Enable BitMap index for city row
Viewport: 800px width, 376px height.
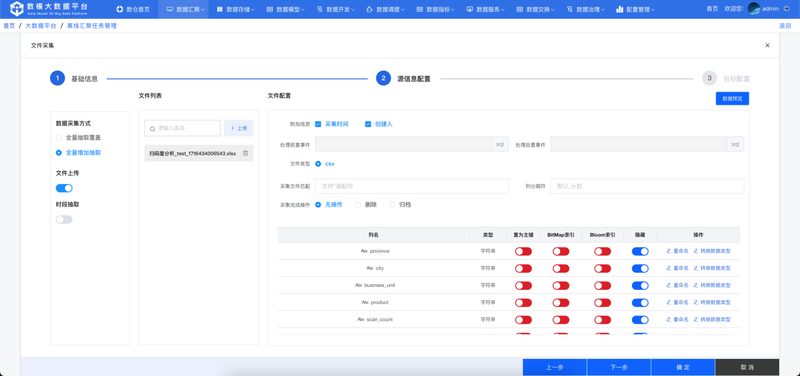[x=561, y=268]
